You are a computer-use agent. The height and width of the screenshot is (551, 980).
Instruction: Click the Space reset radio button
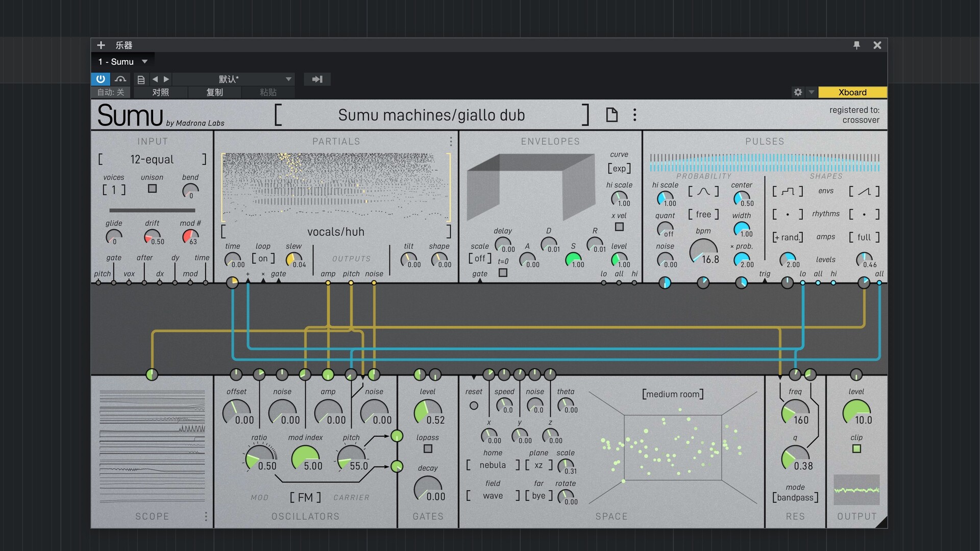(x=474, y=406)
